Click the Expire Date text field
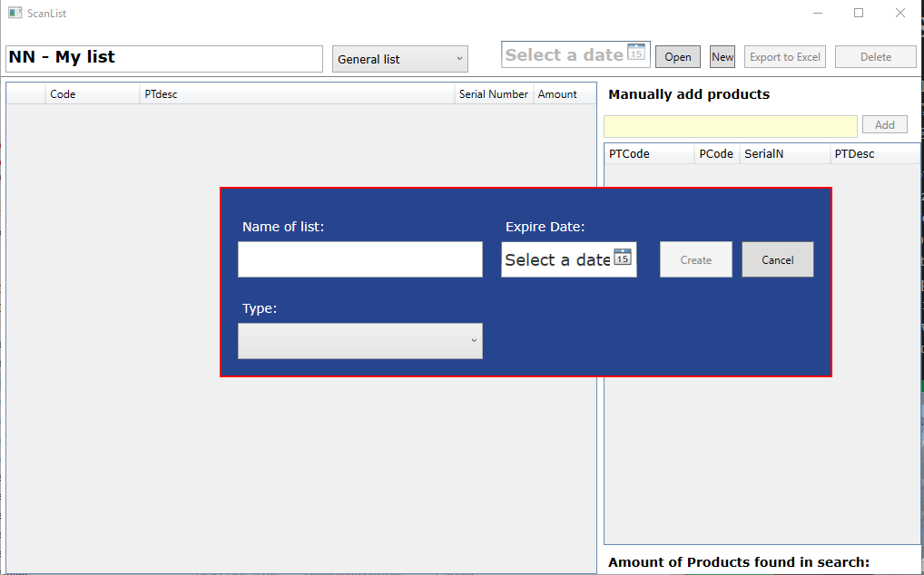The height and width of the screenshot is (575, 924). click(556, 260)
